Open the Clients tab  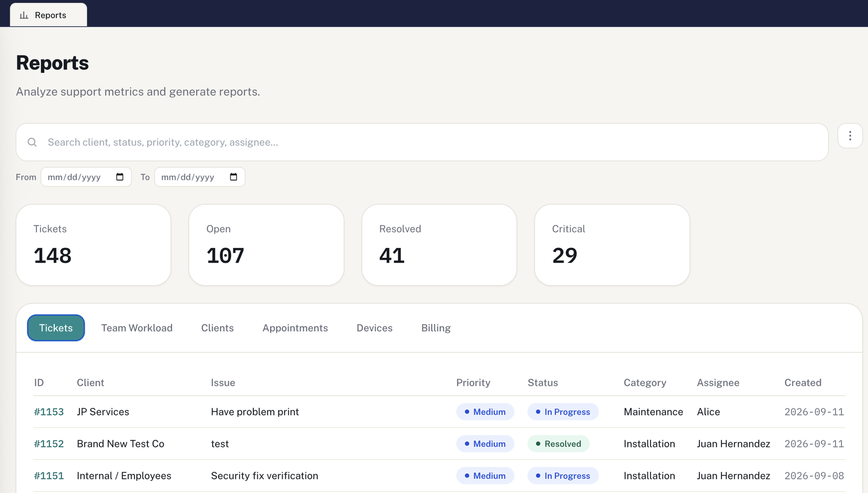(x=218, y=328)
